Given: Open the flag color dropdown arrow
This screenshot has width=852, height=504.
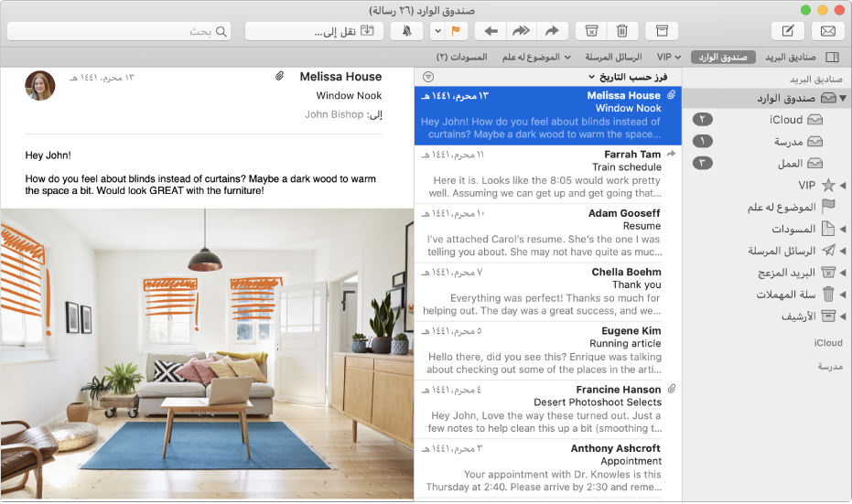Looking at the screenshot, I should pos(438,31).
